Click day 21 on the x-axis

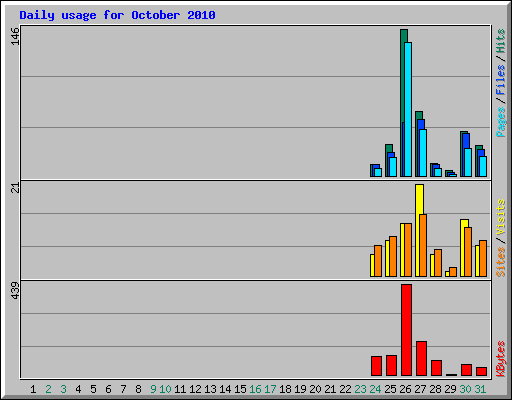coord(330,389)
